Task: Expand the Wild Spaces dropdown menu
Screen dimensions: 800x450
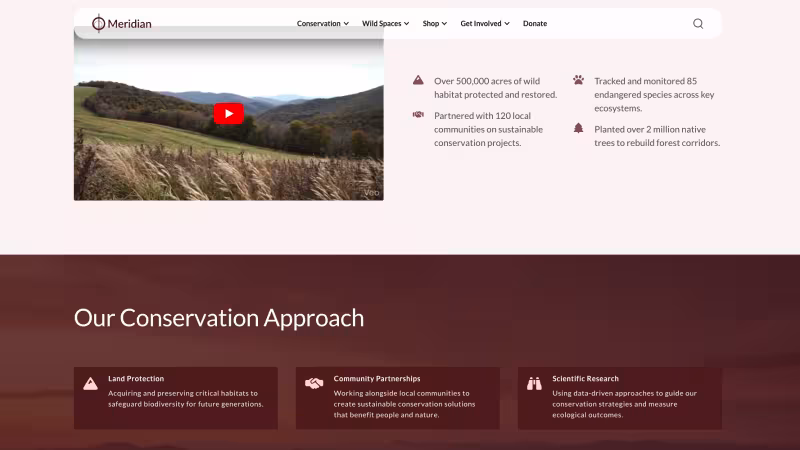Action: 386,23
